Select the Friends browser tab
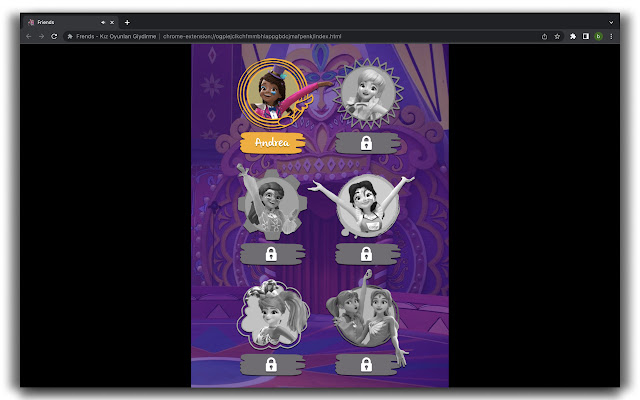Viewport: 640px width, 400px height. point(70,22)
